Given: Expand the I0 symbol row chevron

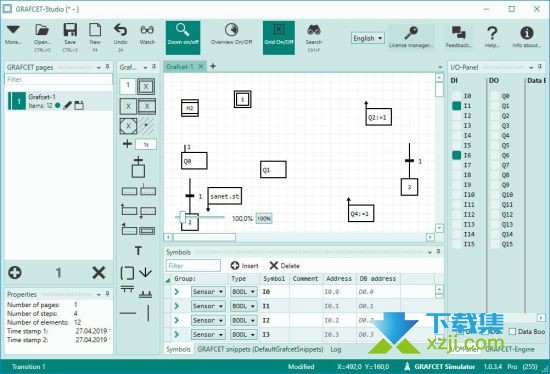Looking at the screenshot, I should coord(176,292).
